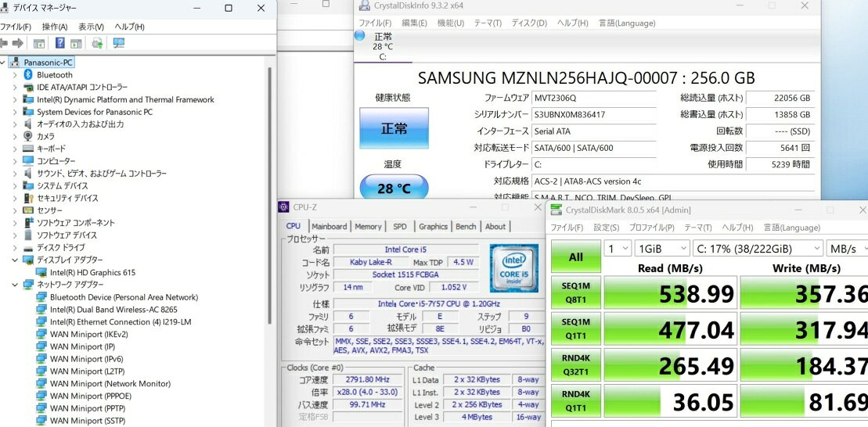
Task: Expand the カメラ device category
Action: tap(15, 136)
